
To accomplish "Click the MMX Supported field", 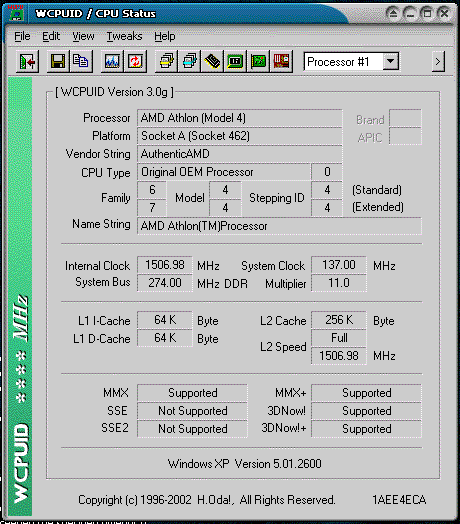I will (x=193, y=393).
